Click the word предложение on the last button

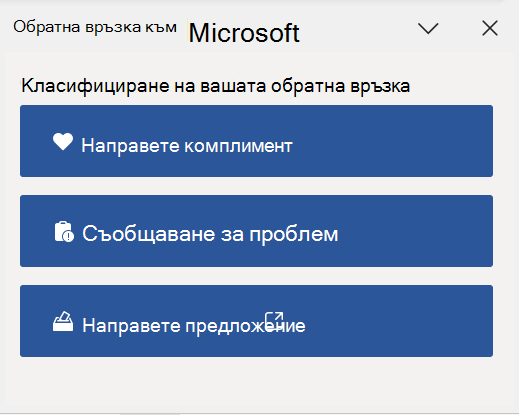click(245, 326)
